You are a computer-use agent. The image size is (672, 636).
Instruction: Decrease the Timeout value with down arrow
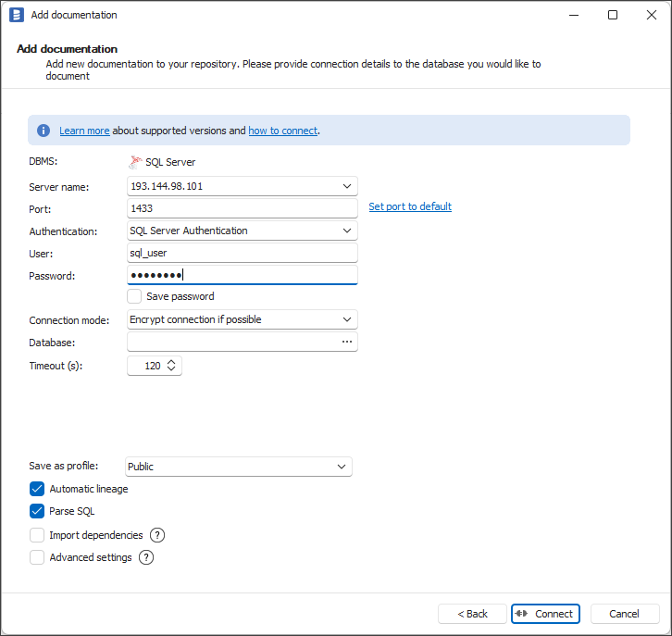pyautogui.click(x=171, y=368)
